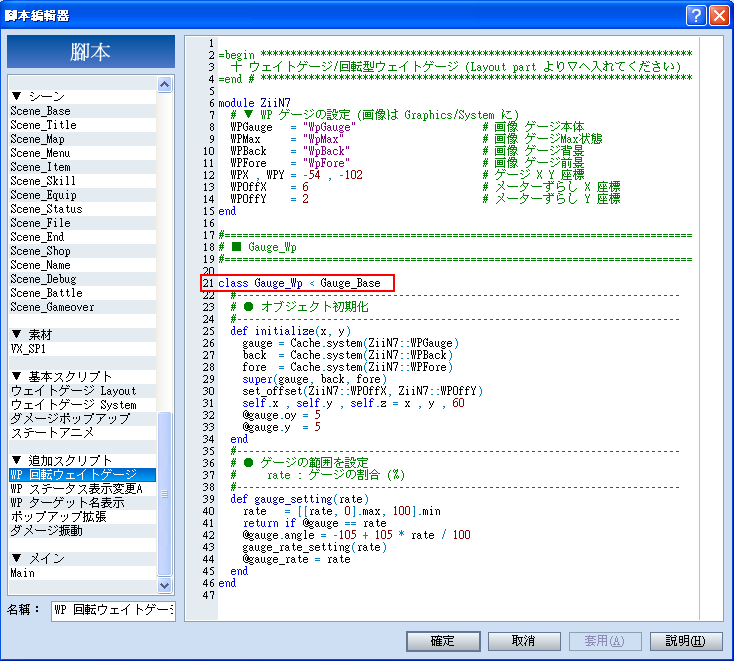Select ポップアップ拡張 script
Screen dimensions: 734x661
pos(82,517)
